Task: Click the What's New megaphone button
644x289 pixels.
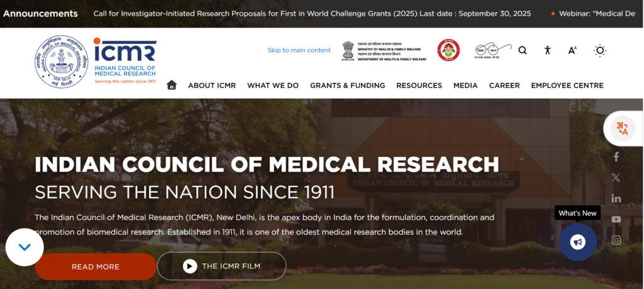Action: (578, 242)
